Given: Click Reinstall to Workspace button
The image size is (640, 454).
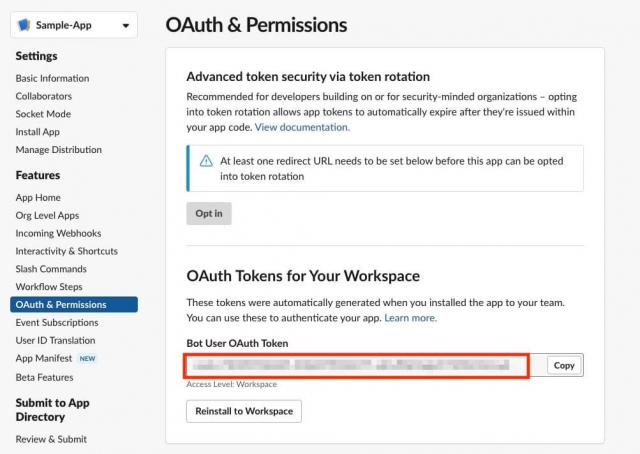Looking at the screenshot, I should pyautogui.click(x=244, y=411).
